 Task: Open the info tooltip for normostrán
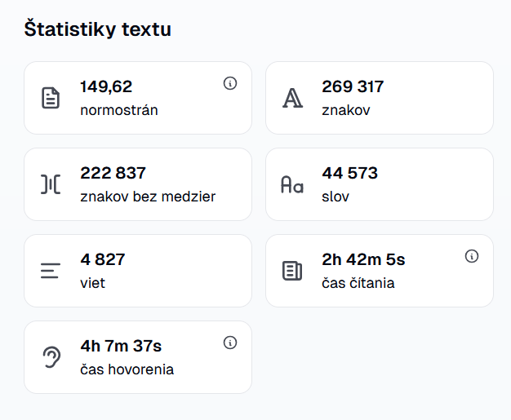(230, 83)
